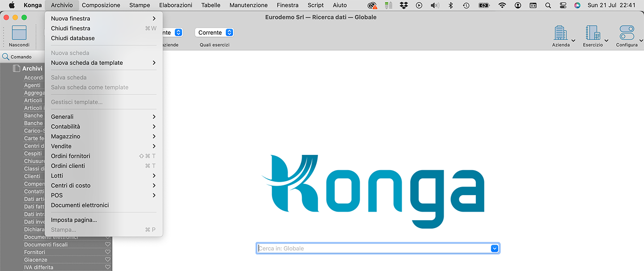Toggle favorite heart for Documenti fiscali
644x271 pixels.
pyautogui.click(x=108, y=245)
